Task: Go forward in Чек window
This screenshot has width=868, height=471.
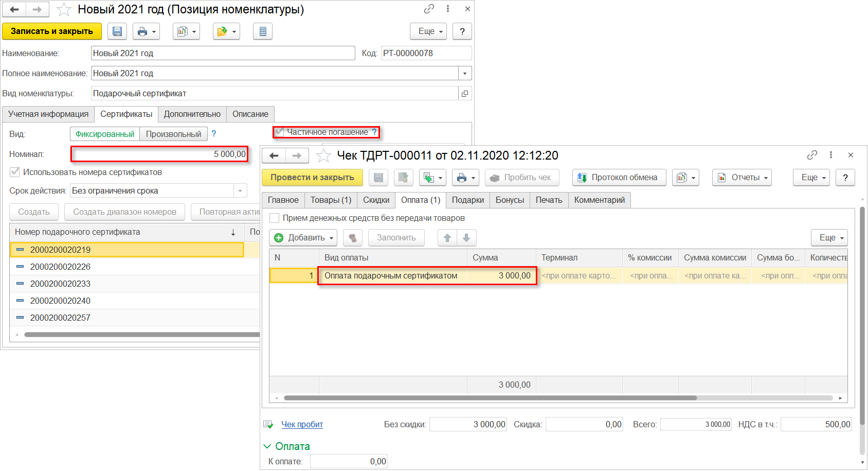Action: tap(297, 155)
